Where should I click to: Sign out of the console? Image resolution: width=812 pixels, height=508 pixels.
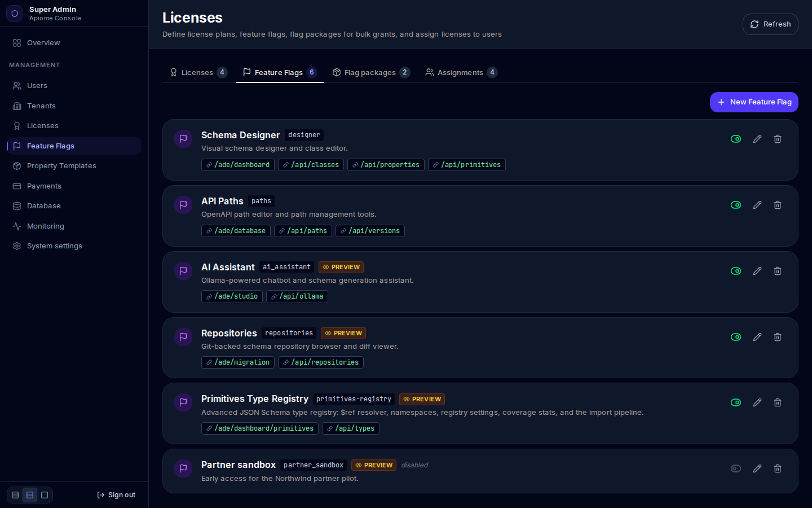116,495
